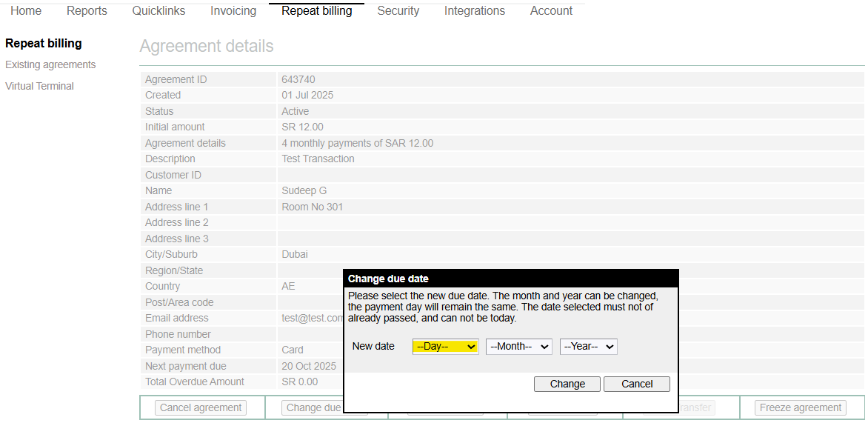Open the Account menu
868x423 pixels.
click(551, 10)
